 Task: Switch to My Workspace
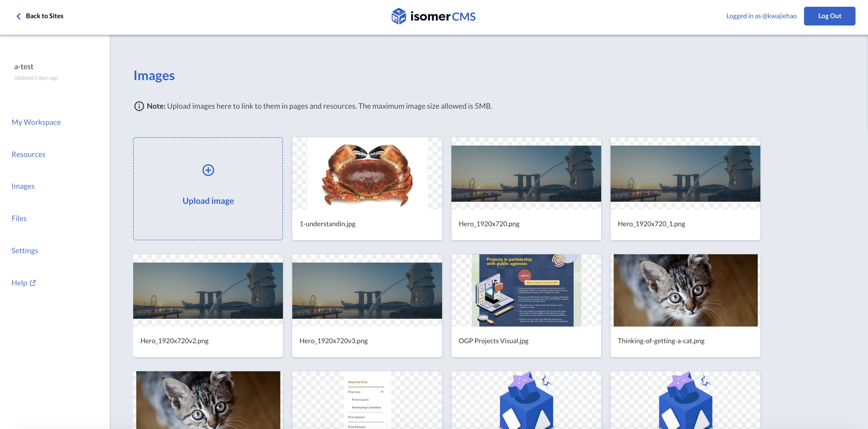coord(36,122)
